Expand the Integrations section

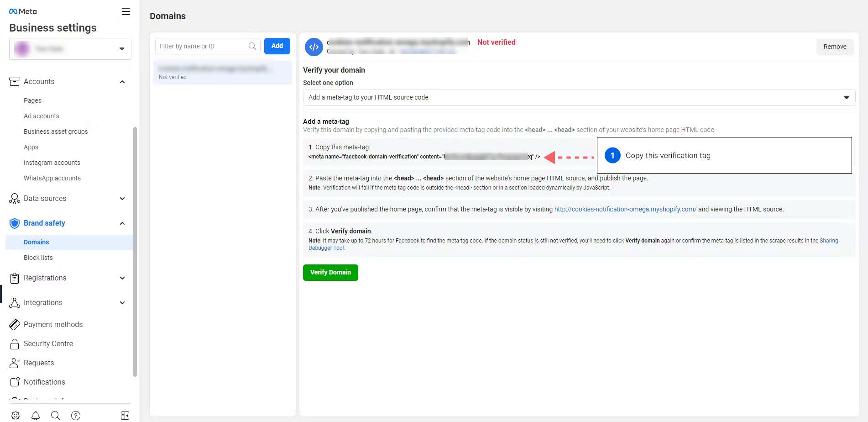[x=122, y=303]
